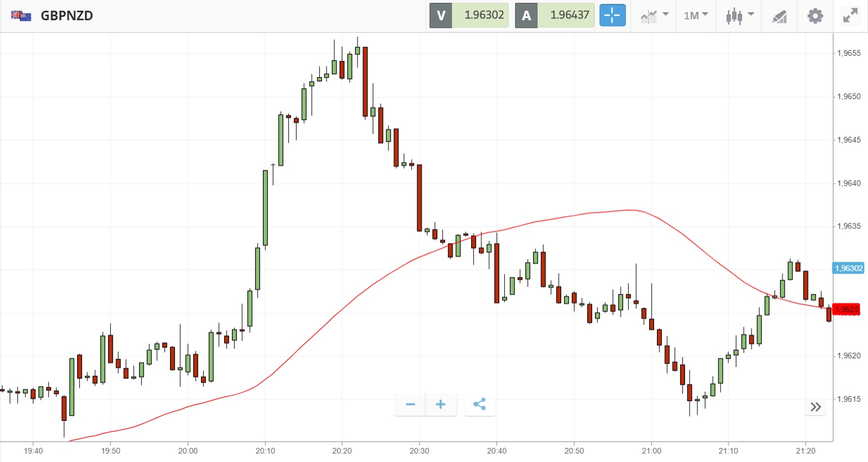Open the compare chart dropdown
Image resolution: width=868 pixels, height=462 pixels.
point(654,15)
